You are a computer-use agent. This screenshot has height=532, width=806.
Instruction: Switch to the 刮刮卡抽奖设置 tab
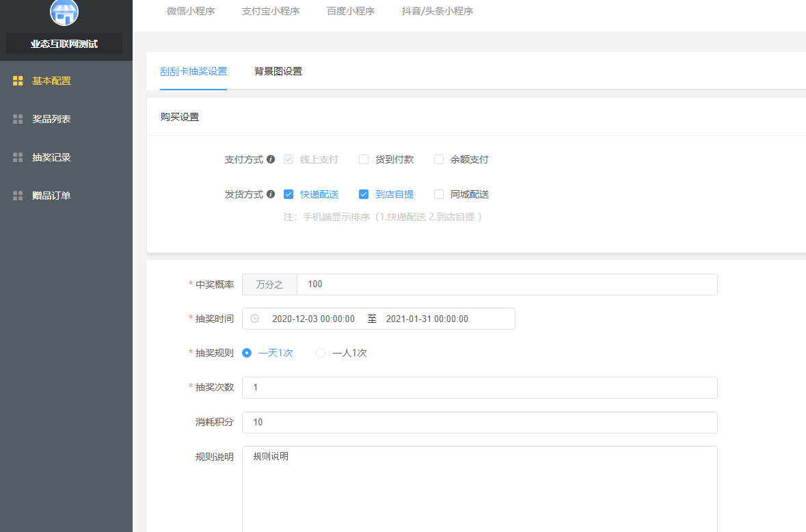(193, 71)
